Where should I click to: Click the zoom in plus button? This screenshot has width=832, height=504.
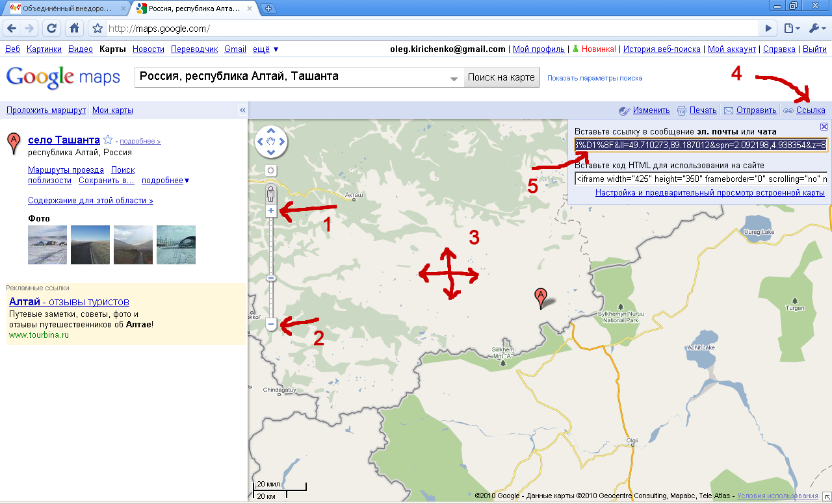point(271,211)
